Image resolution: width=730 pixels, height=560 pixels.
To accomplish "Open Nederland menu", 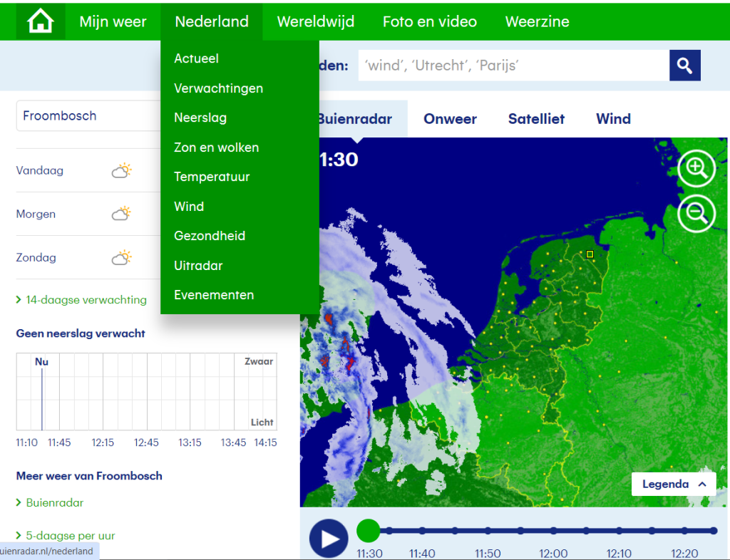I will click(x=212, y=21).
